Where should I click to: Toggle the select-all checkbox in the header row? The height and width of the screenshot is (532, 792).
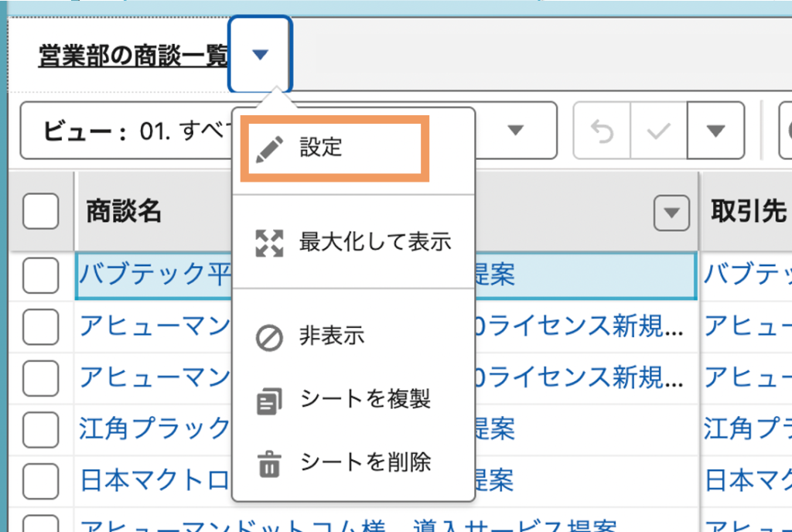click(41, 212)
